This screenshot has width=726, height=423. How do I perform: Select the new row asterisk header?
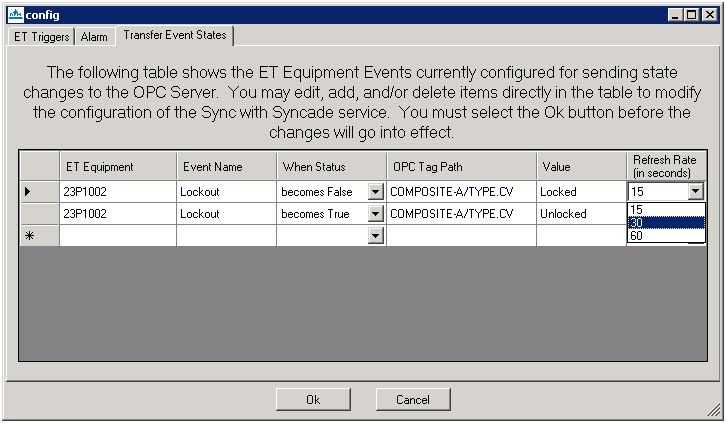click(x=39, y=236)
